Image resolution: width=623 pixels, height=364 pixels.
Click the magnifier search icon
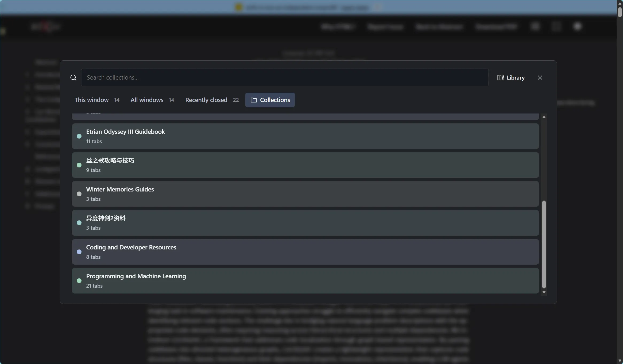pyautogui.click(x=73, y=77)
